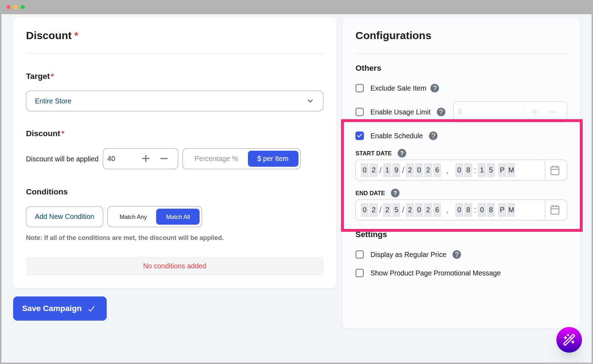Viewport: 593px width, 364px height.
Task: Select the Match All tab
Action: pos(178,216)
